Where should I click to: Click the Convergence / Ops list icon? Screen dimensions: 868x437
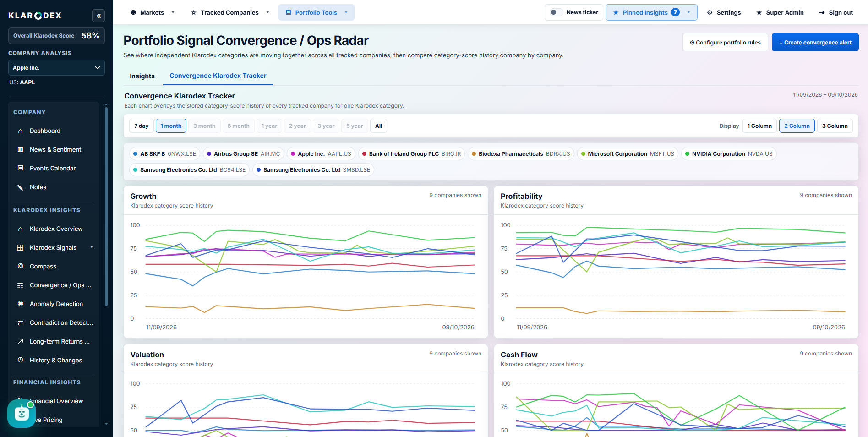[20, 285]
